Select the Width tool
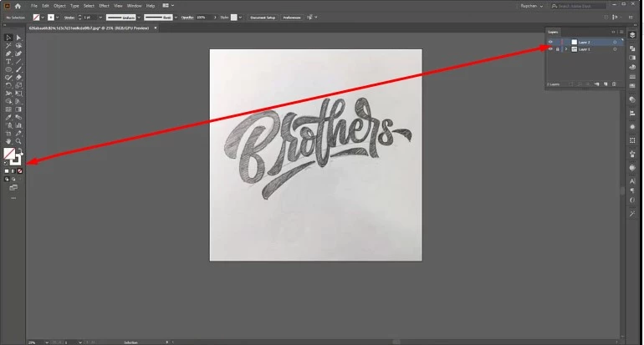This screenshot has width=644, height=345. (8, 94)
